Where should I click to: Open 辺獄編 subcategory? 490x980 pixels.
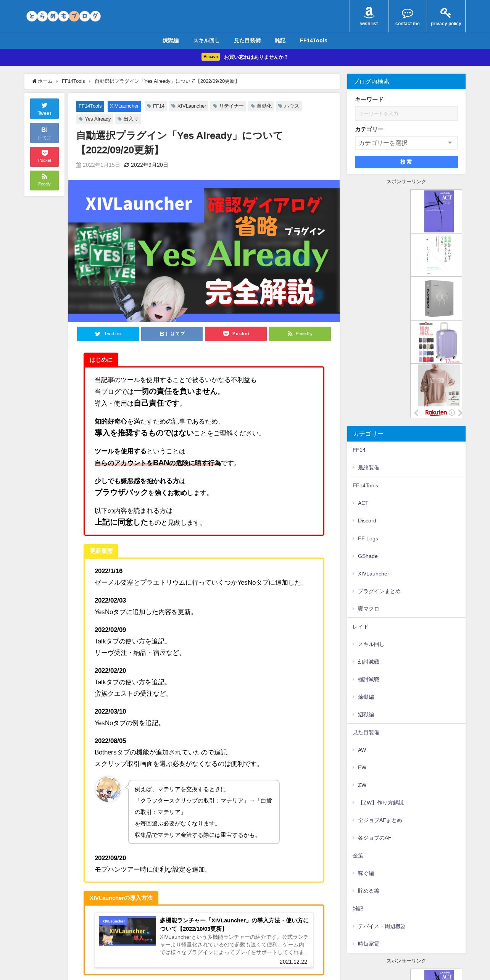[x=366, y=714]
